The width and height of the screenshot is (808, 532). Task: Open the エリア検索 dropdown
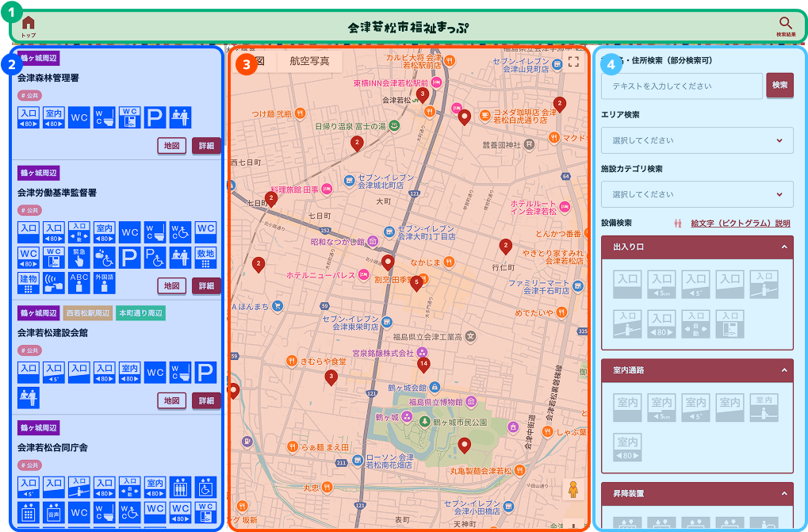tap(697, 140)
